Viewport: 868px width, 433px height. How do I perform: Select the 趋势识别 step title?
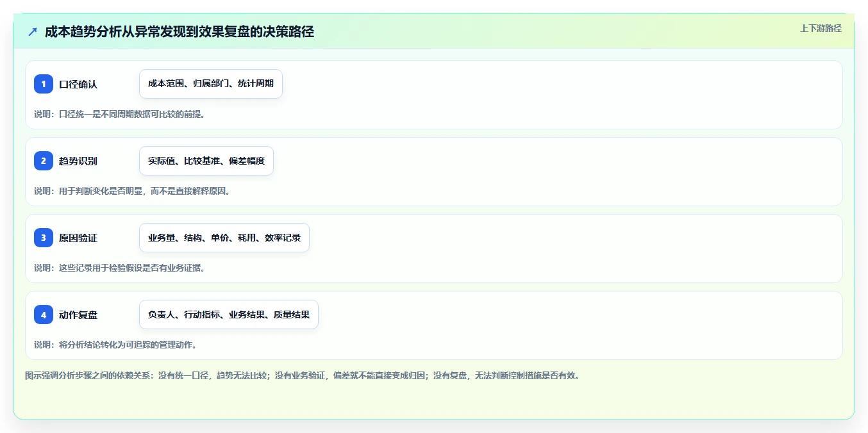coord(78,161)
